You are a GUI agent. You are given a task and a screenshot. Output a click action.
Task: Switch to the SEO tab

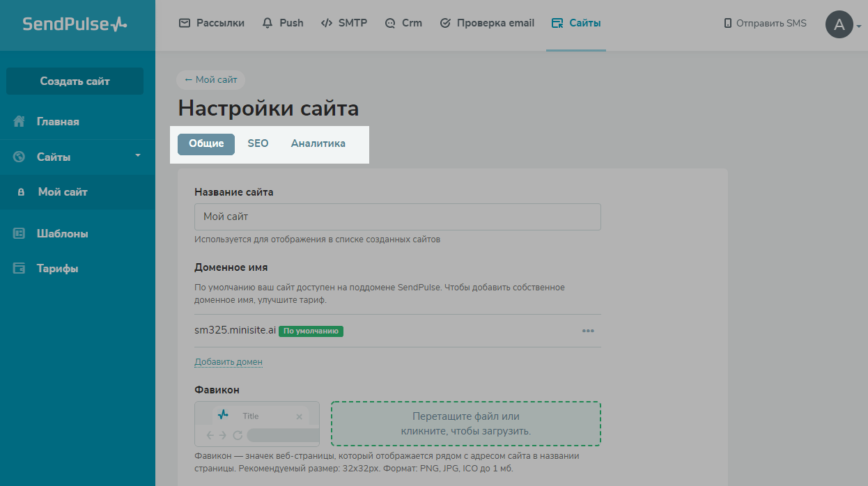258,143
